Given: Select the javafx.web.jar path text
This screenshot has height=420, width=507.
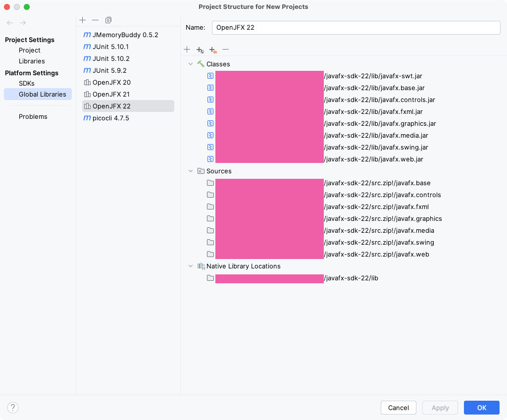Looking at the screenshot, I should (x=373, y=159).
